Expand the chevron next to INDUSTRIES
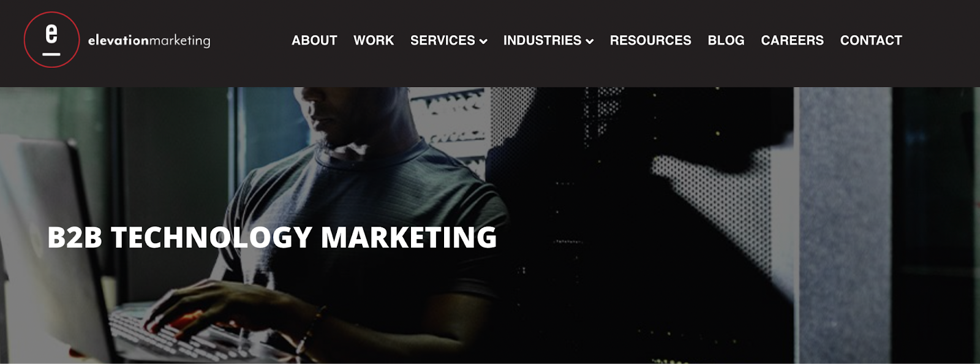This screenshot has height=364, width=980. pyautogui.click(x=590, y=42)
